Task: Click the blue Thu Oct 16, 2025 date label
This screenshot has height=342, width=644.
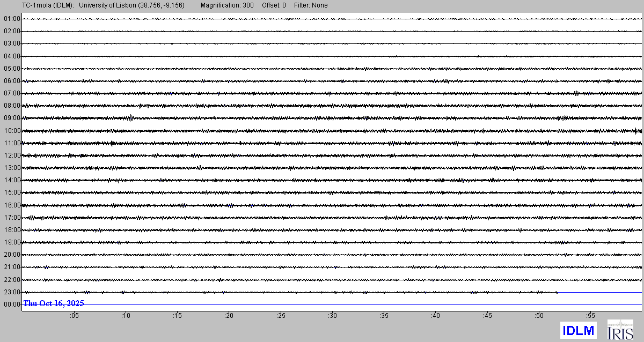Action: click(x=54, y=303)
